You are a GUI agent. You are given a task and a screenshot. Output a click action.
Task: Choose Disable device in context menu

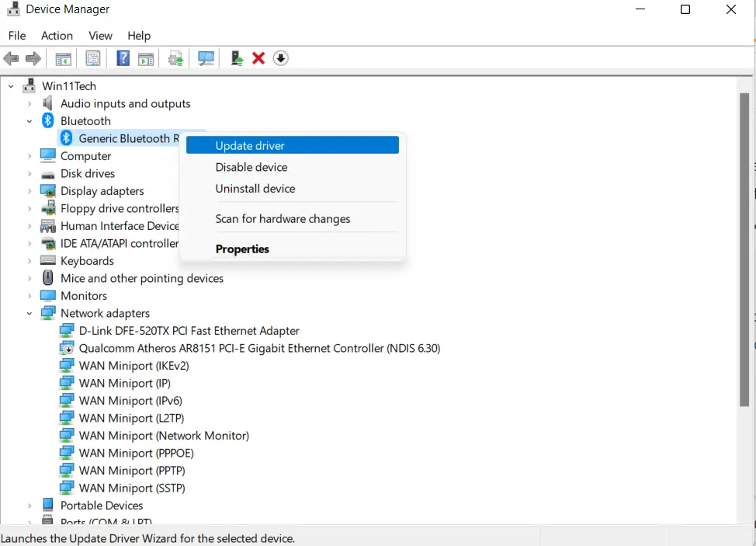pos(292,167)
